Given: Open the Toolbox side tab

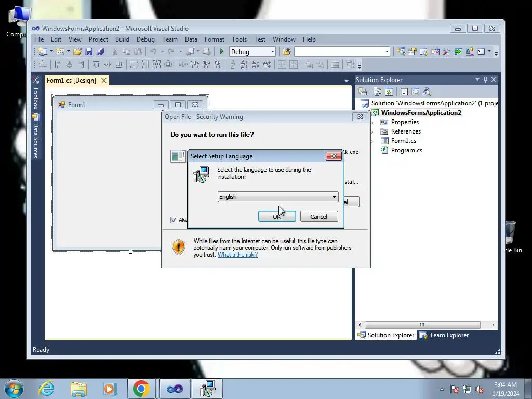Looking at the screenshot, I should tap(36, 94).
